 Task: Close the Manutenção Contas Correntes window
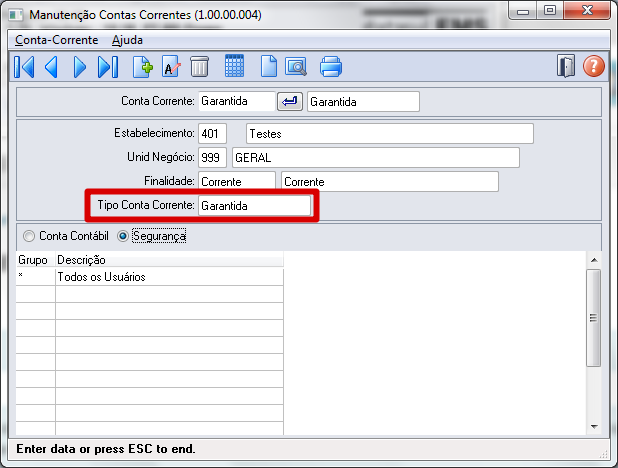[587, 11]
